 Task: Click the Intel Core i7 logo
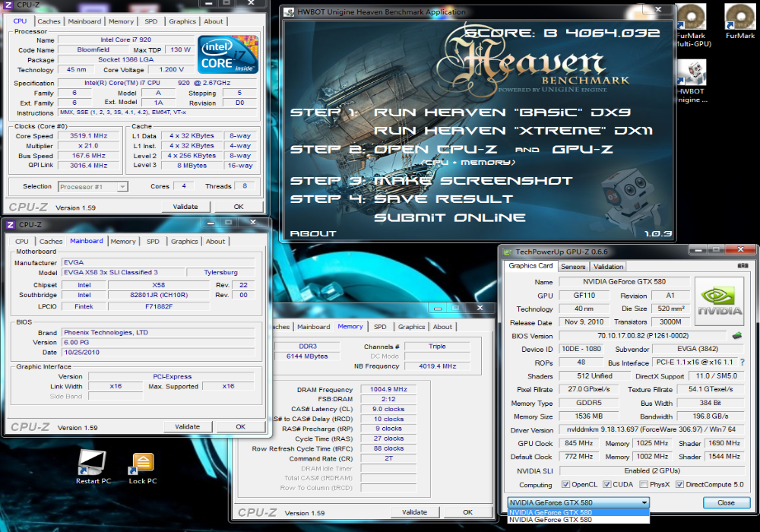228,54
